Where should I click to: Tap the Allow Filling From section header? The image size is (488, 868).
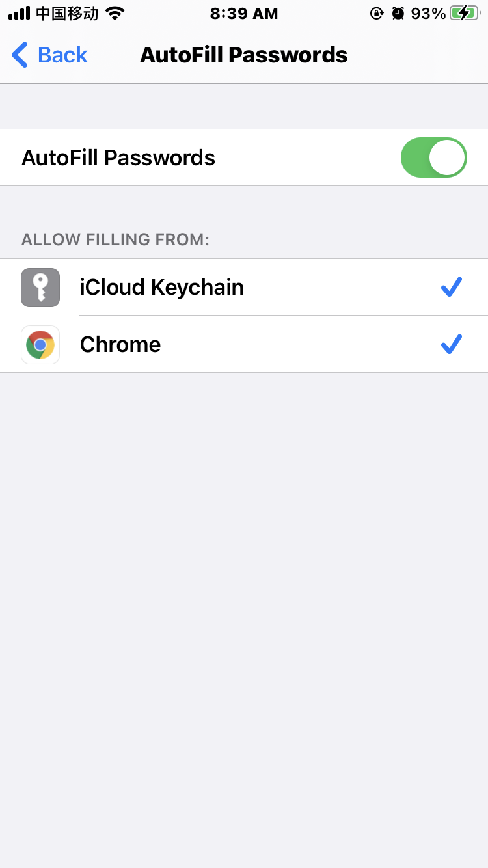(115, 239)
